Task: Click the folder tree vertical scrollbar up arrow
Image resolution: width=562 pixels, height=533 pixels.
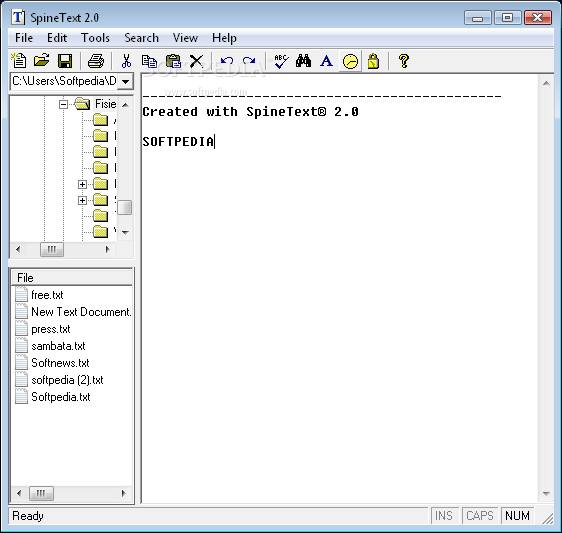Action: pos(125,105)
